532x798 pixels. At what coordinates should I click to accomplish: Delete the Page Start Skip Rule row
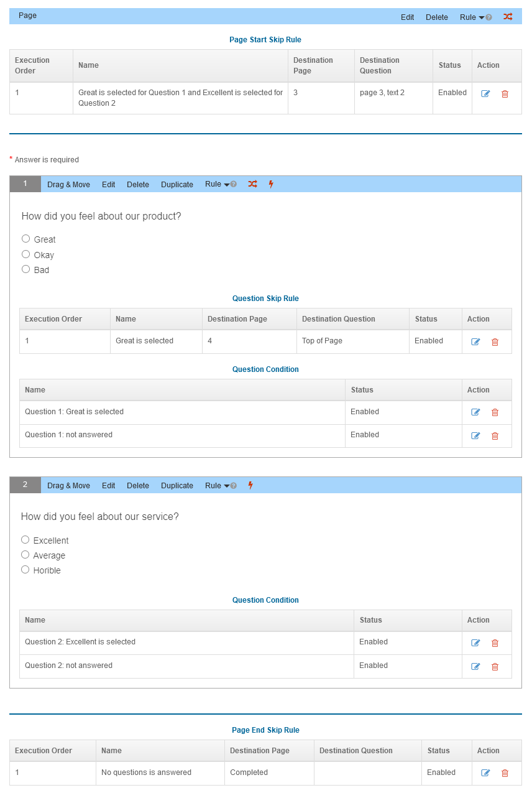pos(505,93)
